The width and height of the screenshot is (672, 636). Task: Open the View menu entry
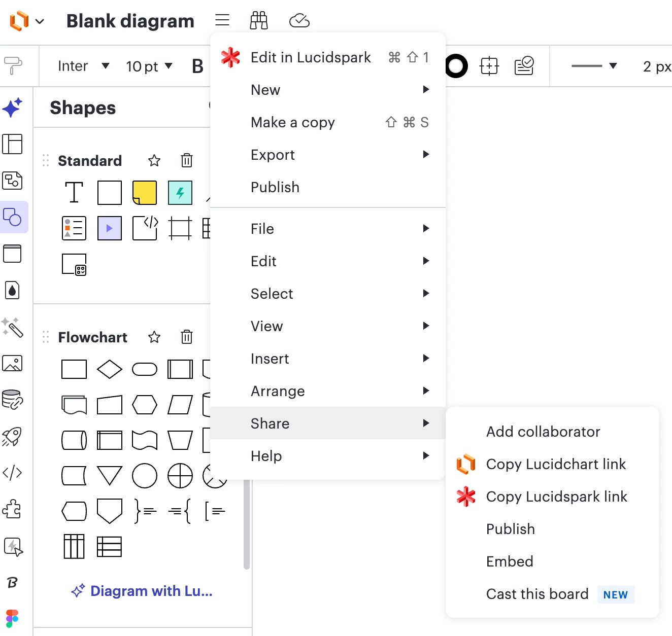[x=328, y=326]
